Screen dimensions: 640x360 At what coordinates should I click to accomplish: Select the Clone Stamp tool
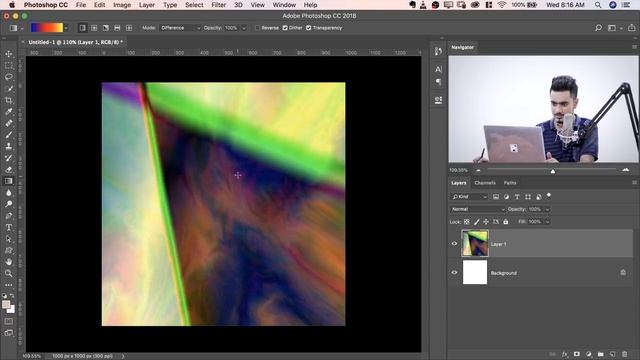click(x=9, y=146)
